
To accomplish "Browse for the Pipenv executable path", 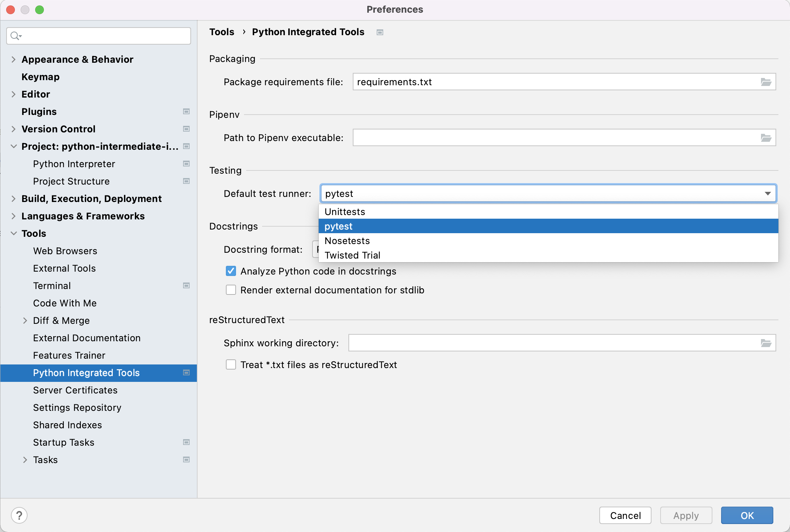I will coord(766,137).
